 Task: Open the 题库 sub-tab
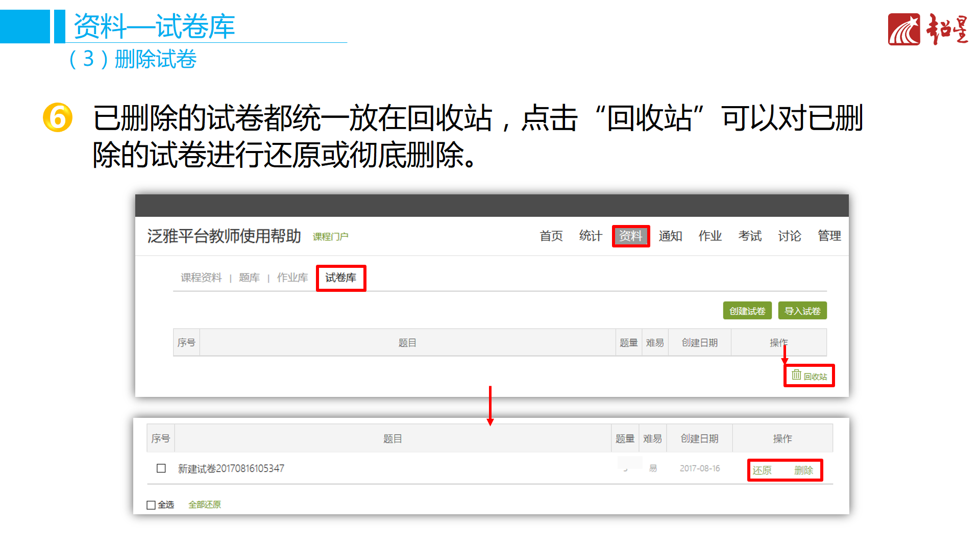(x=249, y=278)
